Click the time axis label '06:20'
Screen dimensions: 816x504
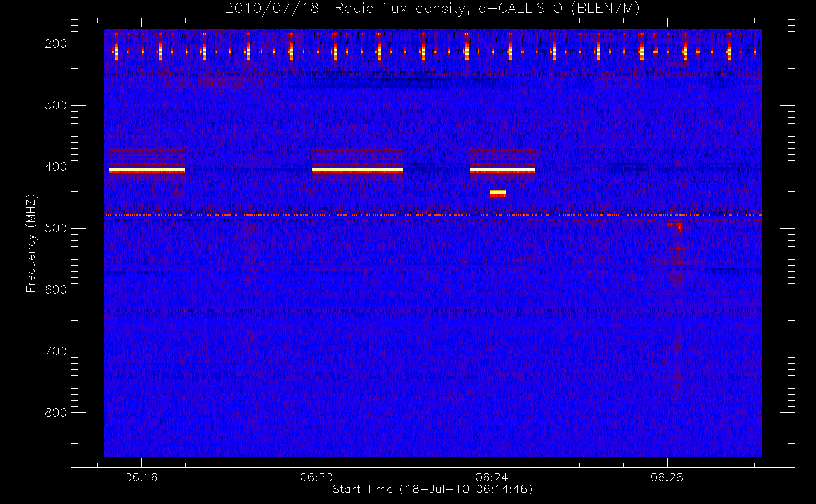(x=316, y=477)
